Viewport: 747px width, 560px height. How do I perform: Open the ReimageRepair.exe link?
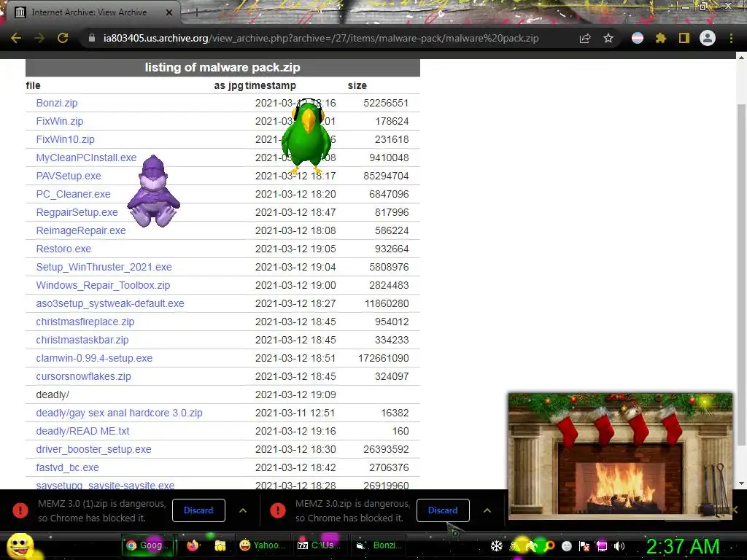[x=81, y=230]
